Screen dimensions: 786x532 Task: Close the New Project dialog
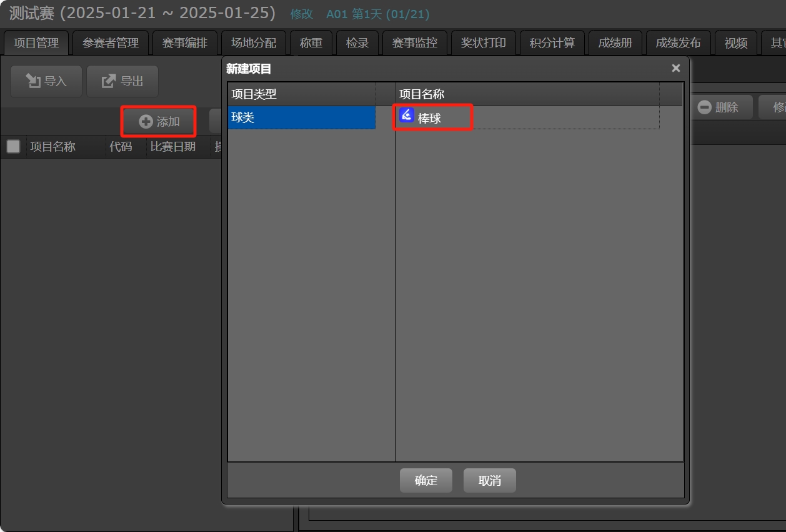coord(675,68)
